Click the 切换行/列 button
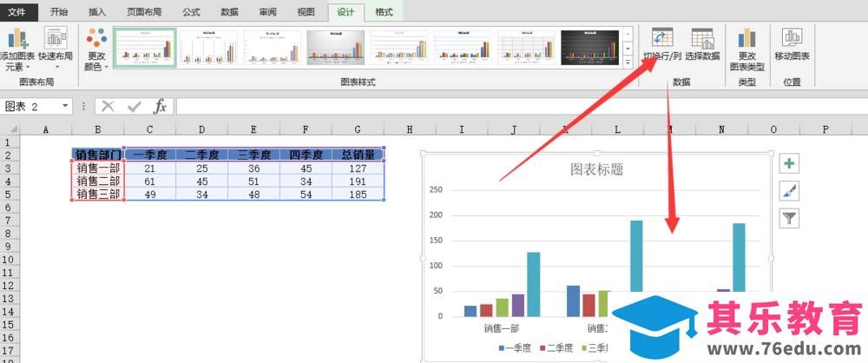The width and height of the screenshot is (868, 363). (x=662, y=44)
